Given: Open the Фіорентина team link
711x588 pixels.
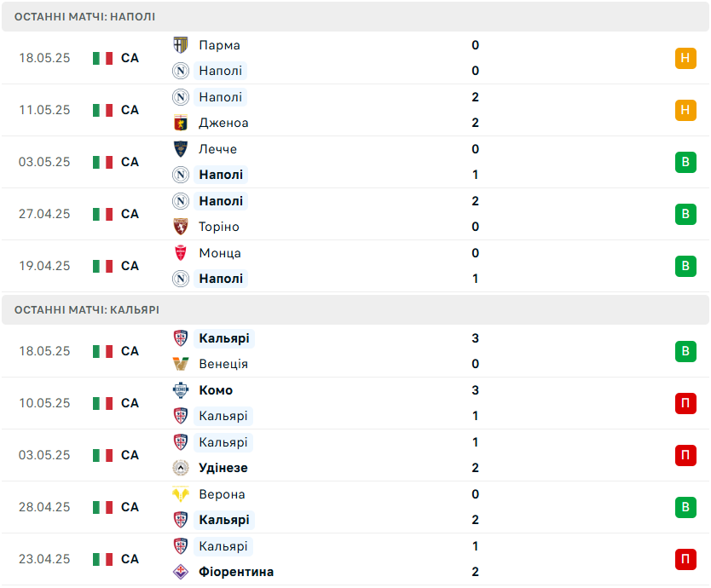Looking at the screenshot, I should (x=236, y=572).
